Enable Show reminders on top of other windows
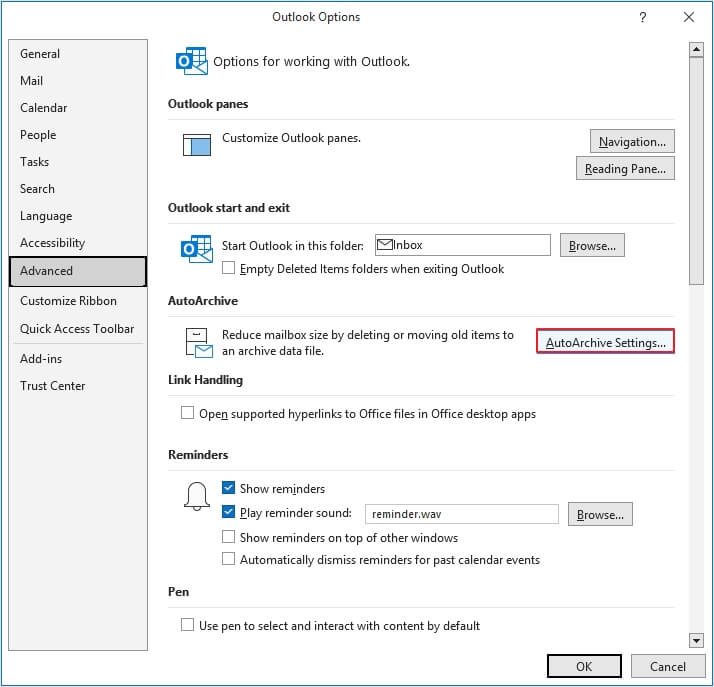The image size is (714, 687). coord(228,536)
